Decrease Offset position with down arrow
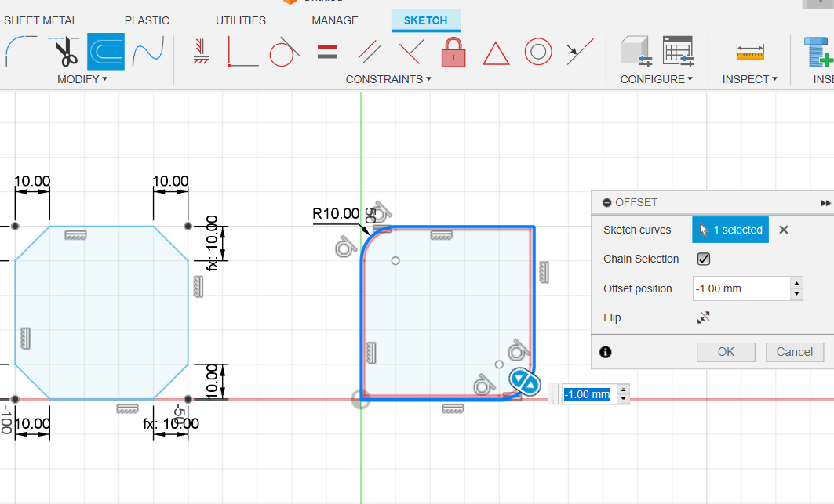Viewport: 834px width, 504px height. [796, 294]
